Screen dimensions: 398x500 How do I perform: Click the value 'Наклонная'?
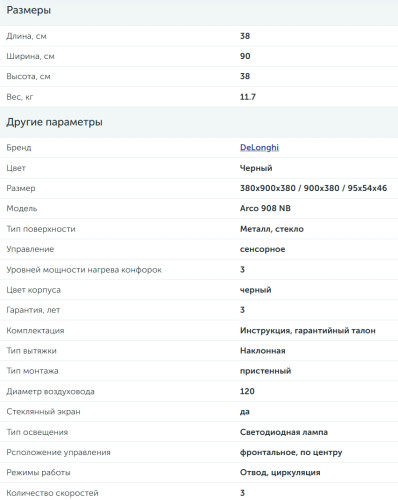click(x=263, y=351)
